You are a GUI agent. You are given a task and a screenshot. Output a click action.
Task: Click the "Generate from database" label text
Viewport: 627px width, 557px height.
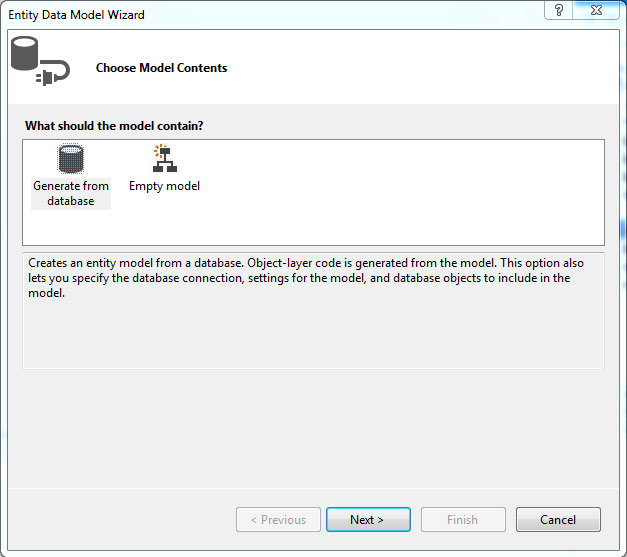(71, 194)
